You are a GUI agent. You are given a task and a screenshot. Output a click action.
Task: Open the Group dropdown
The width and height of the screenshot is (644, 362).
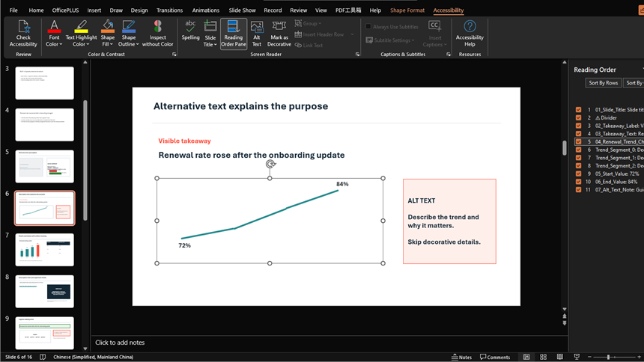320,24
